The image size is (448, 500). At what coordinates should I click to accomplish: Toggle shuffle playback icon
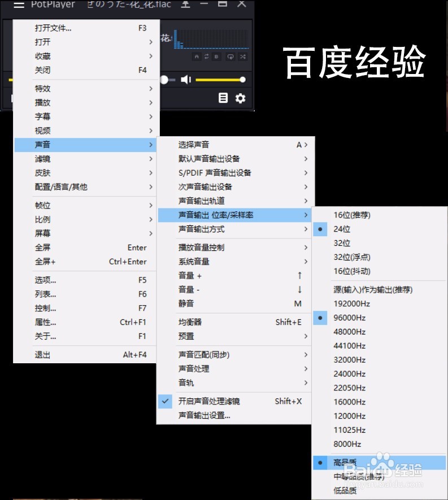243,56
